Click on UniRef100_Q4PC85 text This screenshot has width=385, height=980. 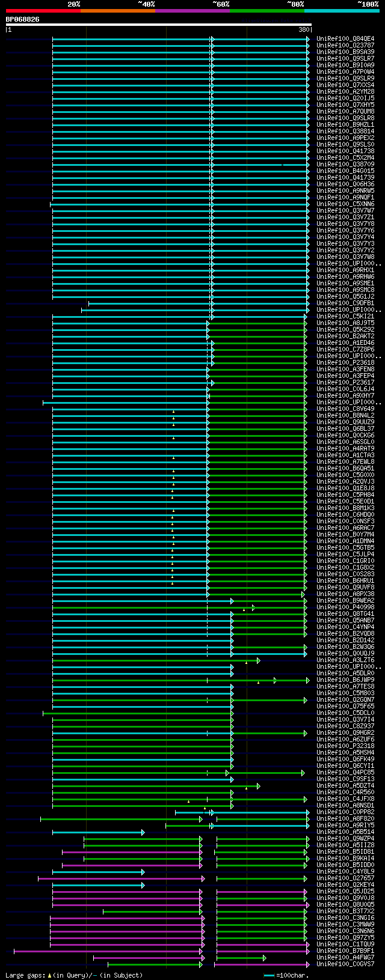[x=345, y=773]
